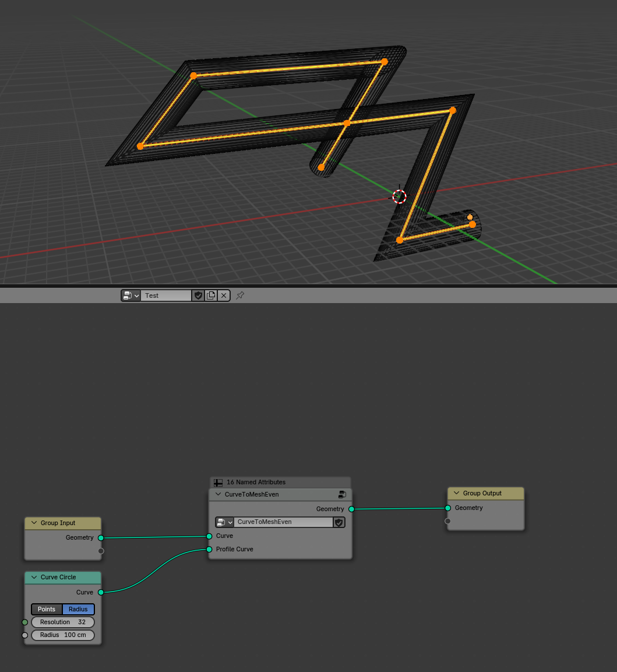Select the Group Output node title
This screenshot has height=672, width=617.
click(482, 493)
